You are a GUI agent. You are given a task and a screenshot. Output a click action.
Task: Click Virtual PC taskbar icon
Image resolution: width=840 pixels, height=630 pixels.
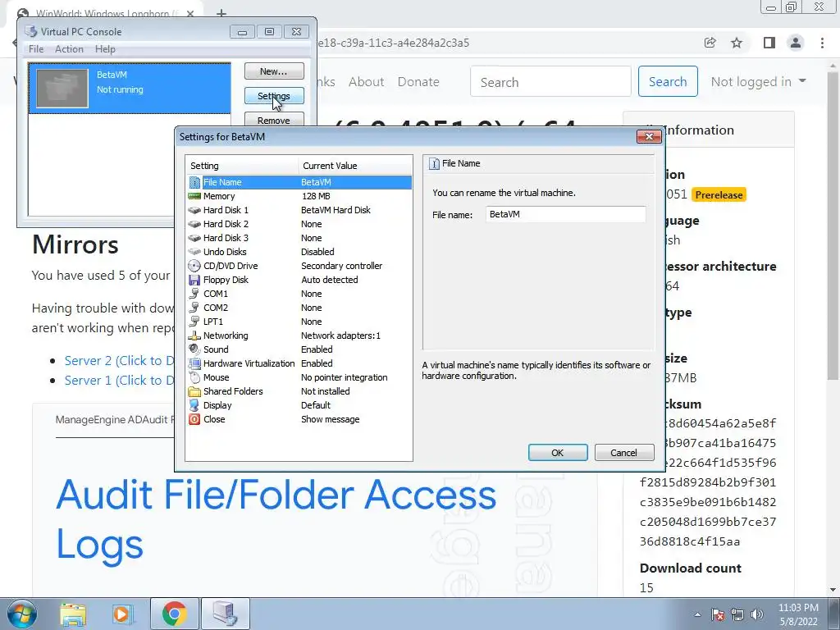(x=225, y=614)
